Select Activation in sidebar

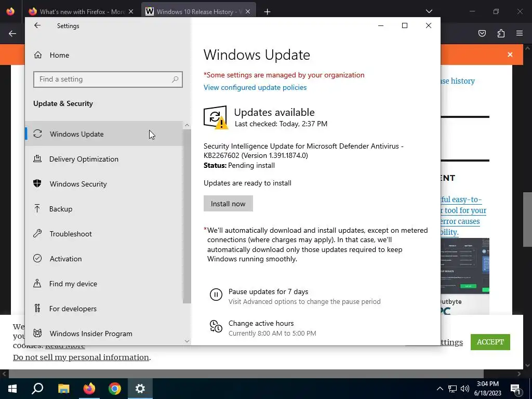point(104,259)
